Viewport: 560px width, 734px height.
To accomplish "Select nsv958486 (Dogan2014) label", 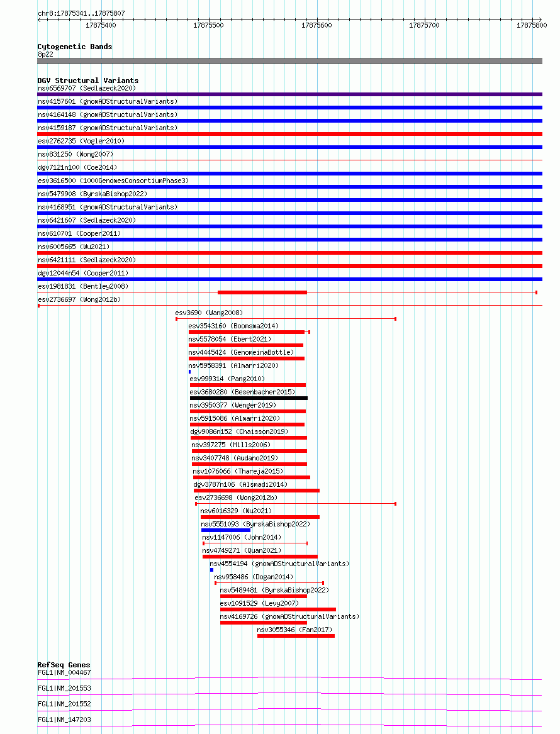I will 254,577.
